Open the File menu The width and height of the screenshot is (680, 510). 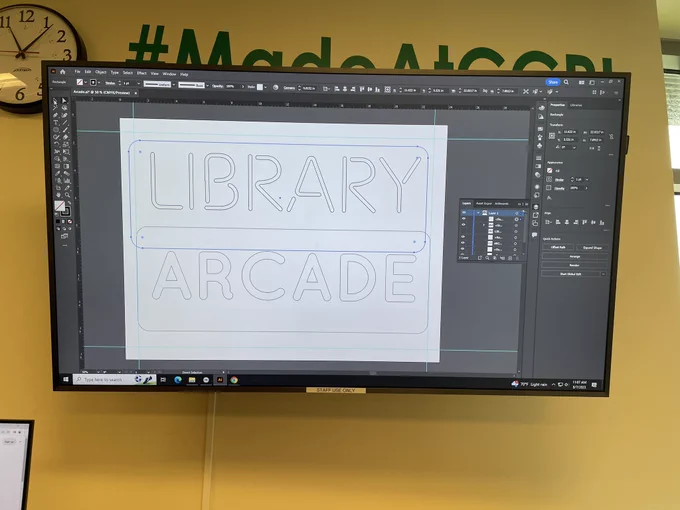[78, 72]
